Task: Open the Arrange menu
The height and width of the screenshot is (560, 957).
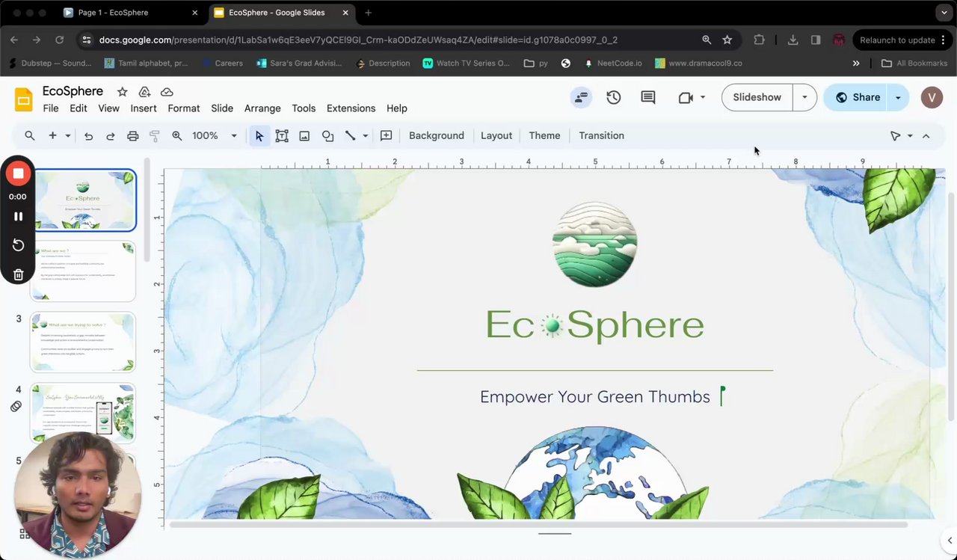Action: point(262,108)
